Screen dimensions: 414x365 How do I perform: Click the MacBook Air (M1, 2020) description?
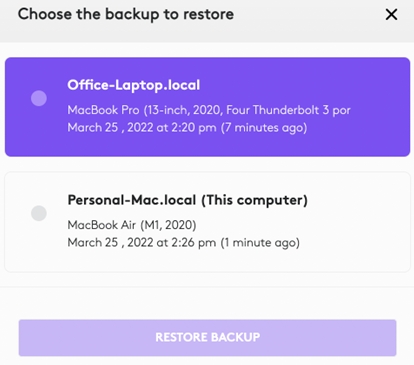click(132, 225)
